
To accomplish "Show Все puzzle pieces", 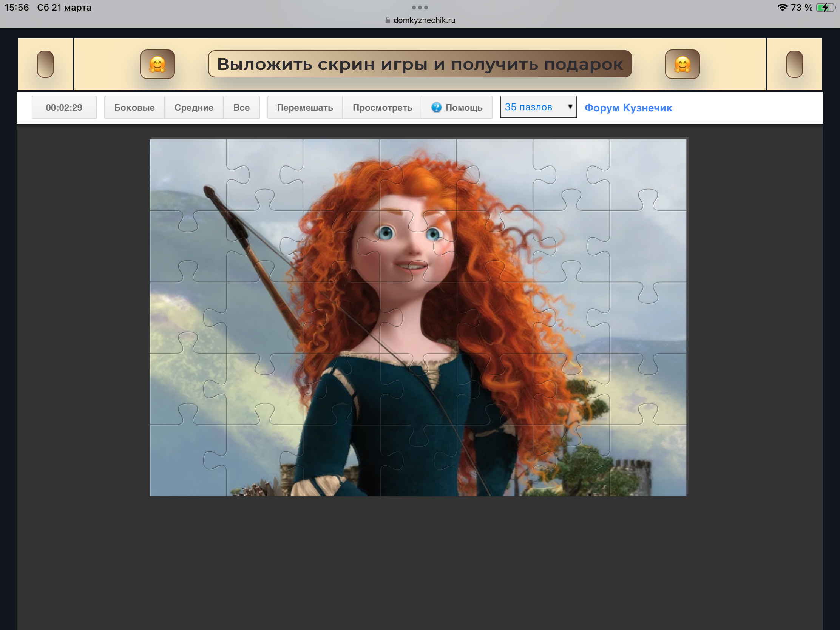I will pyautogui.click(x=241, y=108).
